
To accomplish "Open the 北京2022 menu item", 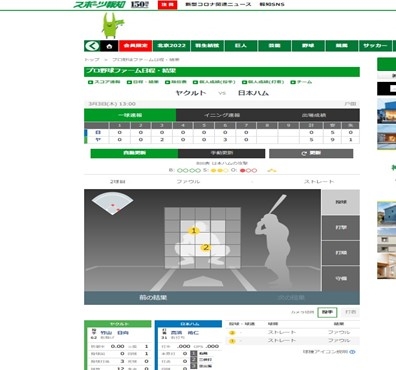I will coord(171,46).
